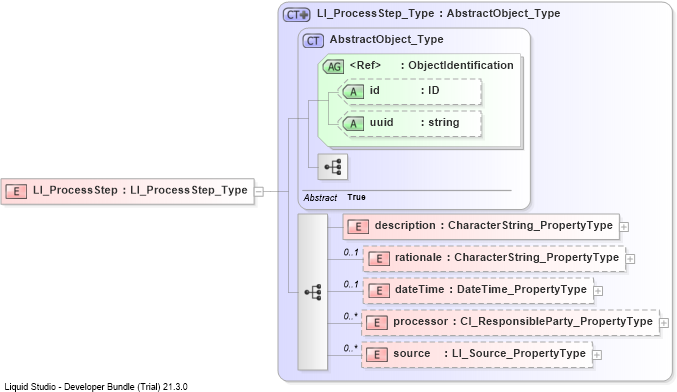
Task: Select the AbstractObject_Type label
Action: pyautogui.click(x=386, y=39)
